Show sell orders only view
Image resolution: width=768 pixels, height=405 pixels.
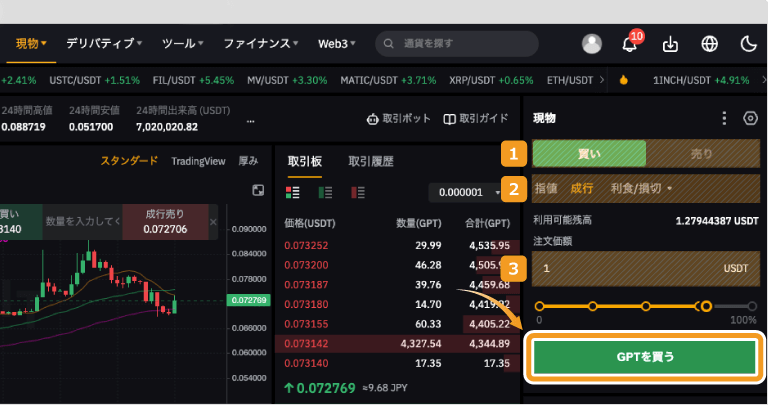tap(358, 192)
